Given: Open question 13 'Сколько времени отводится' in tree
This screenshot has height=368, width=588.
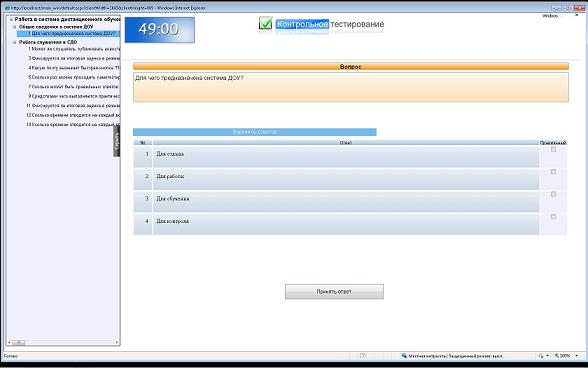Looking at the screenshot, I should (x=73, y=124).
